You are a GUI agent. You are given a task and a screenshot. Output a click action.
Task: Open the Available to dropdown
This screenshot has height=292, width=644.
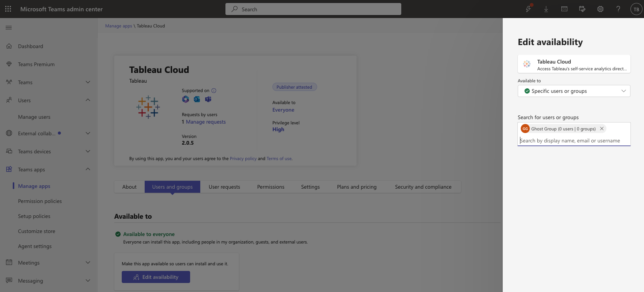(x=574, y=91)
